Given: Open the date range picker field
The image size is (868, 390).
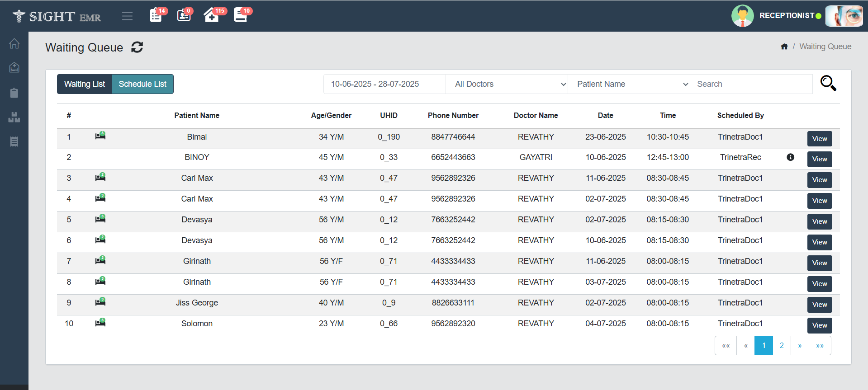Looking at the screenshot, I should pos(384,84).
